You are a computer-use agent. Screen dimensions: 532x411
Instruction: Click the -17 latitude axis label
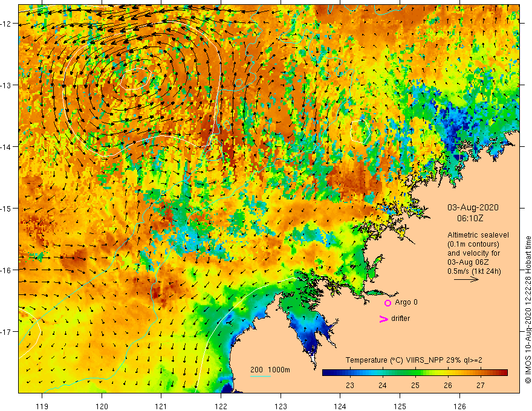point(7,331)
